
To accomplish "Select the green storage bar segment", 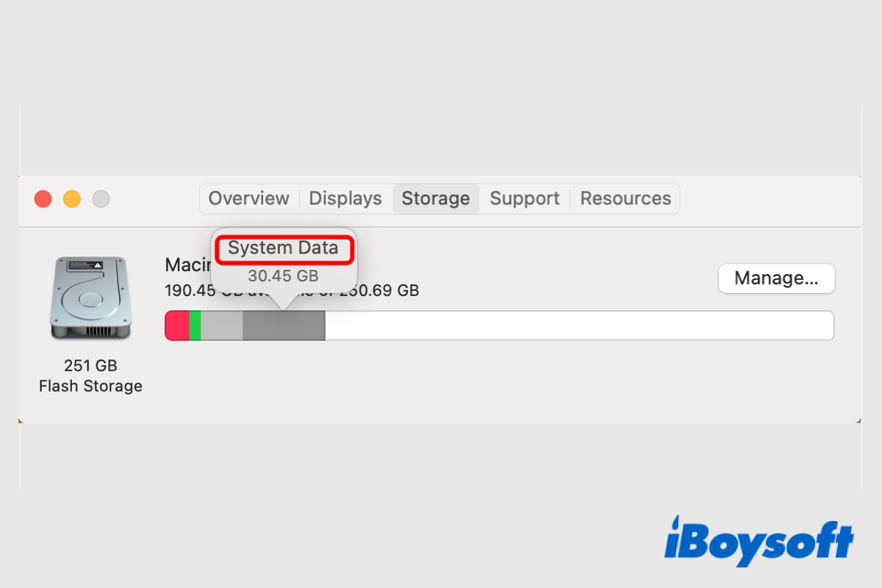I will (195, 326).
